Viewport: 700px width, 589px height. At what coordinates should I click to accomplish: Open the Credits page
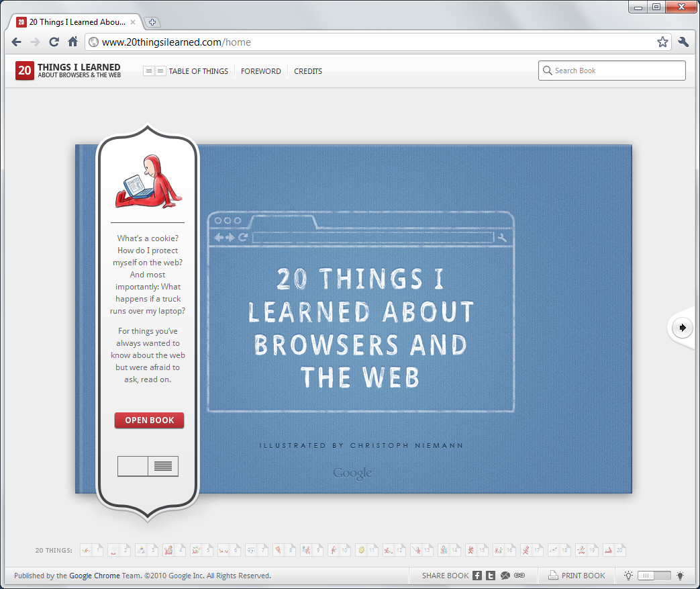point(308,71)
